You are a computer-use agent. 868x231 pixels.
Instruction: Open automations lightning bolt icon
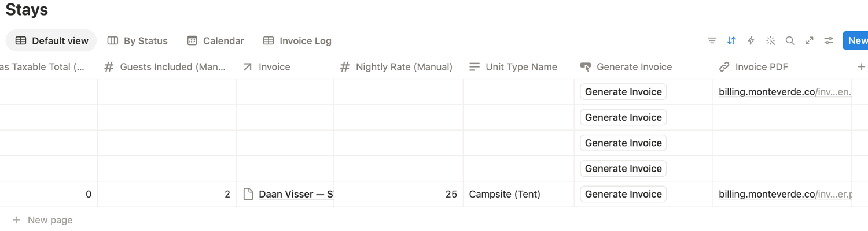point(751,41)
